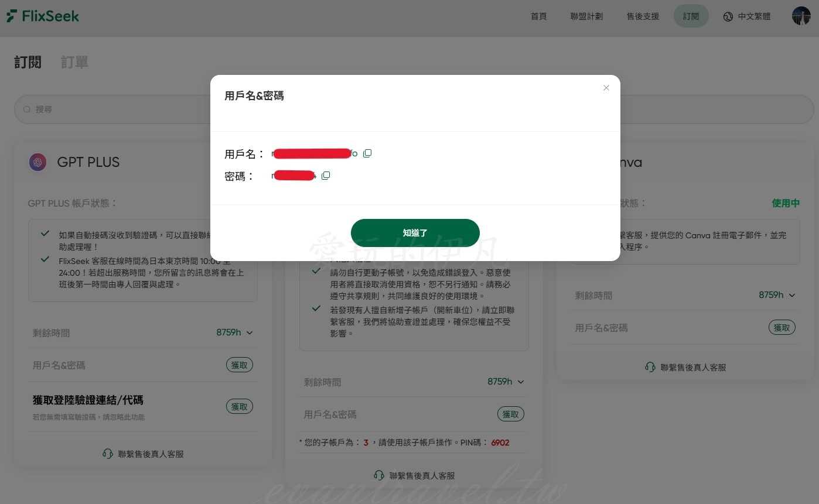Confirm with the 知道了 button
This screenshot has width=819, height=504.
[415, 233]
